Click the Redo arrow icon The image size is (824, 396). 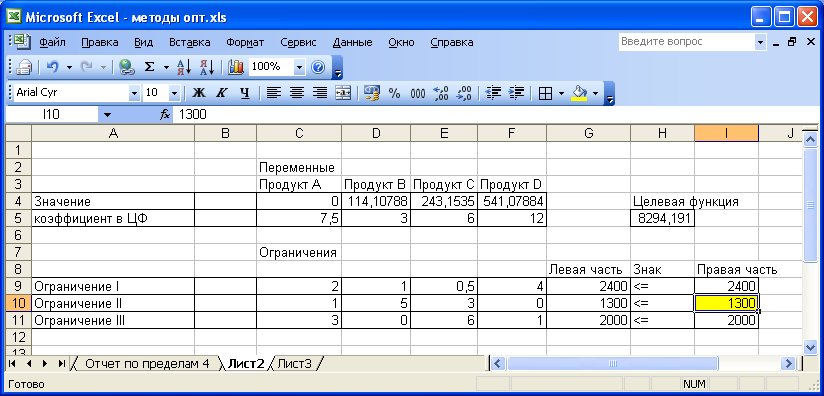coord(87,67)
